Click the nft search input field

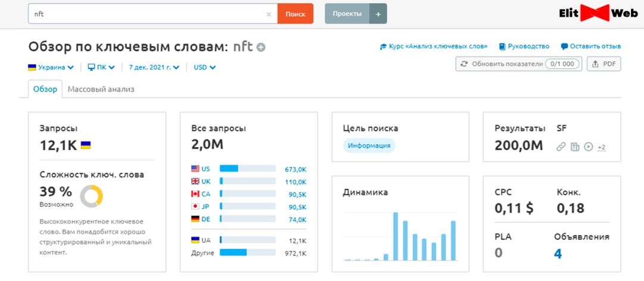tap(153, 14)
